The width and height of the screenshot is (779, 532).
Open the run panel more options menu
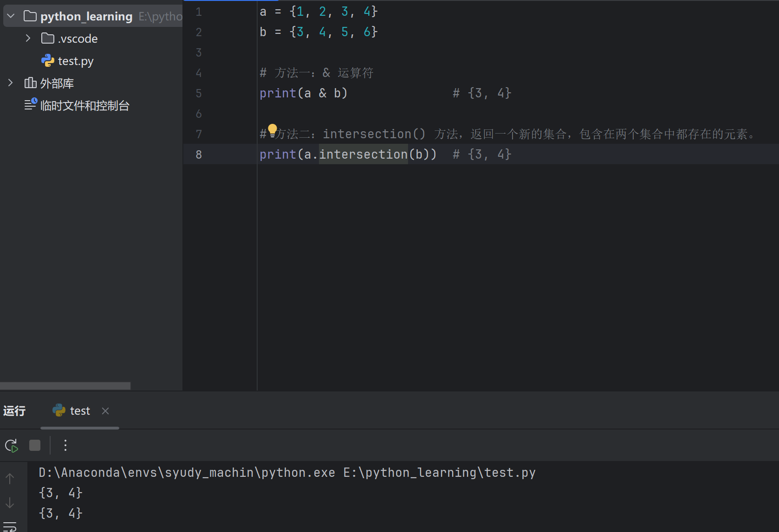tap(65, 446)
